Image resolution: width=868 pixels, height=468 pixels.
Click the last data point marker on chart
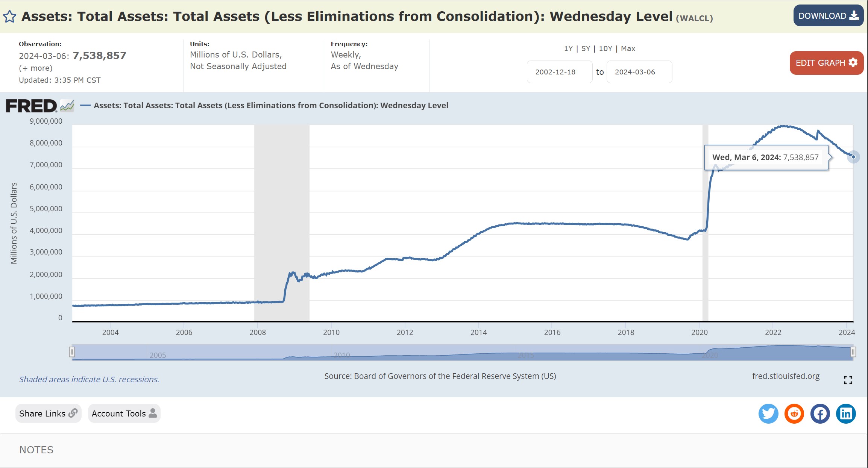(x=853, y=157)
